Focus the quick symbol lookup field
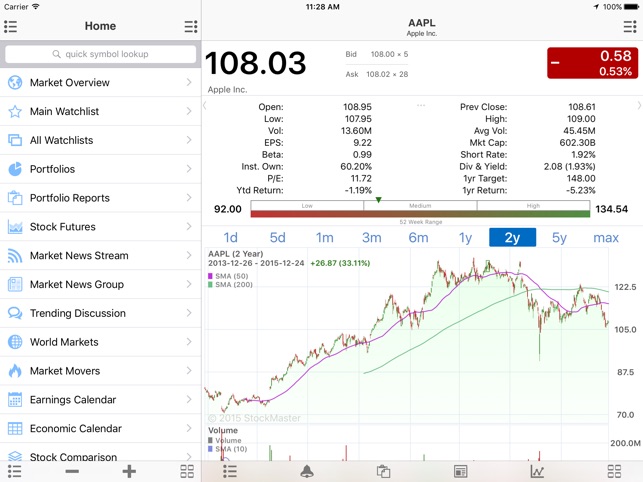The height and width of the screenshot is (482, 643). click(x=100, y=54)
